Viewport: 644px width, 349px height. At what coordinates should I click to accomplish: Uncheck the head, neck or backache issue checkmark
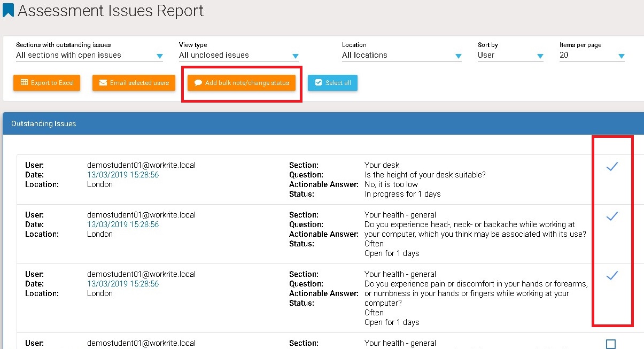tap(611, 216)
